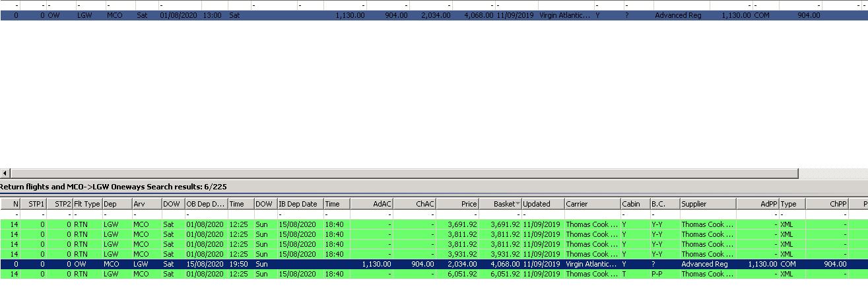Click the search results 6/225 status label
The image size is (868, 291).
pos(113,187)
